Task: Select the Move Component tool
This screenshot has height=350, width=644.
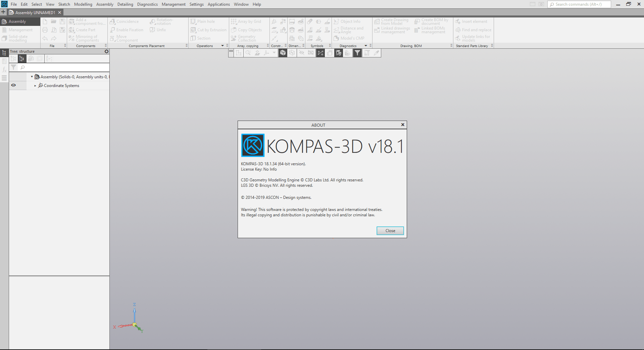Action: 124,38
